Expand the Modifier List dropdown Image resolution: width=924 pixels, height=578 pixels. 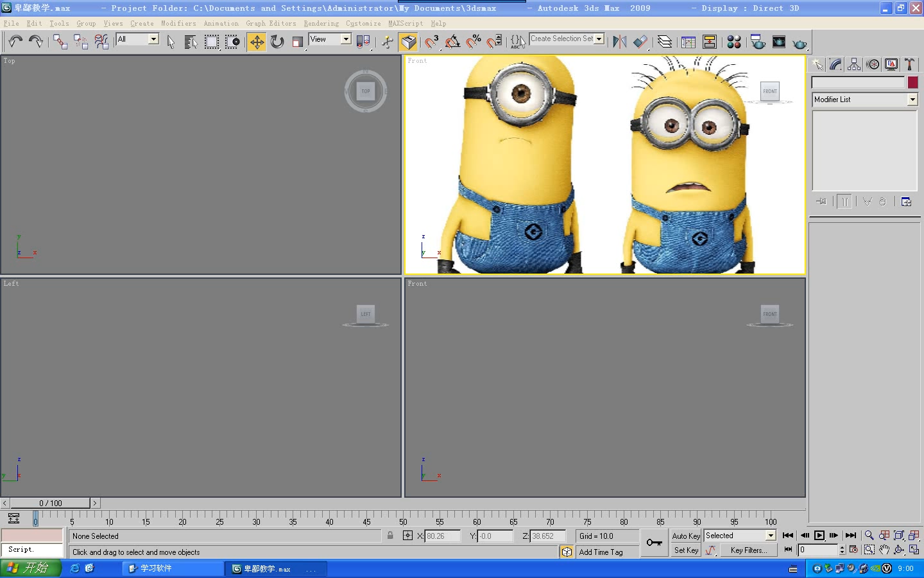[912, 100]
